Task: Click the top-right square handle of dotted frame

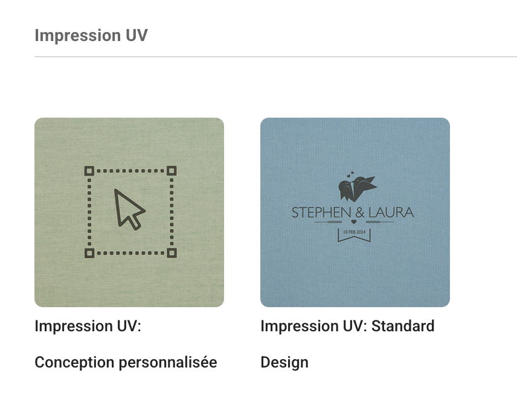Action: [x=172, y=171]
